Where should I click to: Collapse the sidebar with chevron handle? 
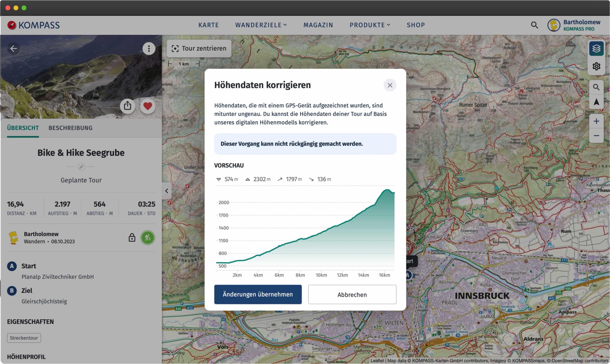pos(166,191)
